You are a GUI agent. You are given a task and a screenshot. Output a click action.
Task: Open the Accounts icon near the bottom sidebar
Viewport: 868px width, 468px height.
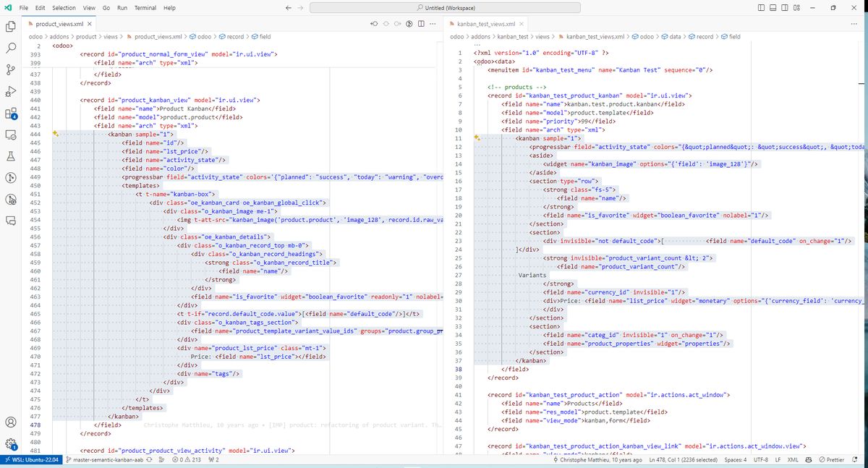pos(10,420)
